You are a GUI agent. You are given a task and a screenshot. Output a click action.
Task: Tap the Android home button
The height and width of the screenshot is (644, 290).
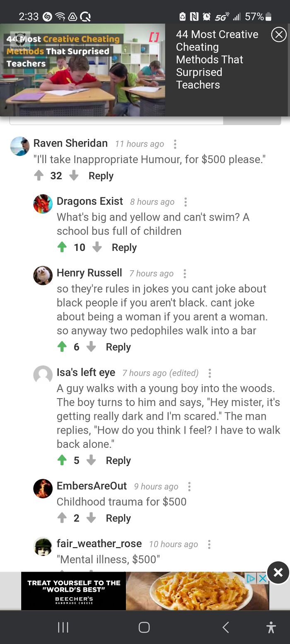tap(144, 627)
